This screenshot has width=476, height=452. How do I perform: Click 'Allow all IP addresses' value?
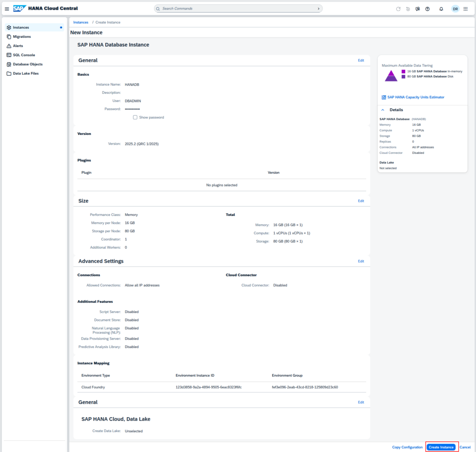[142, 285]
